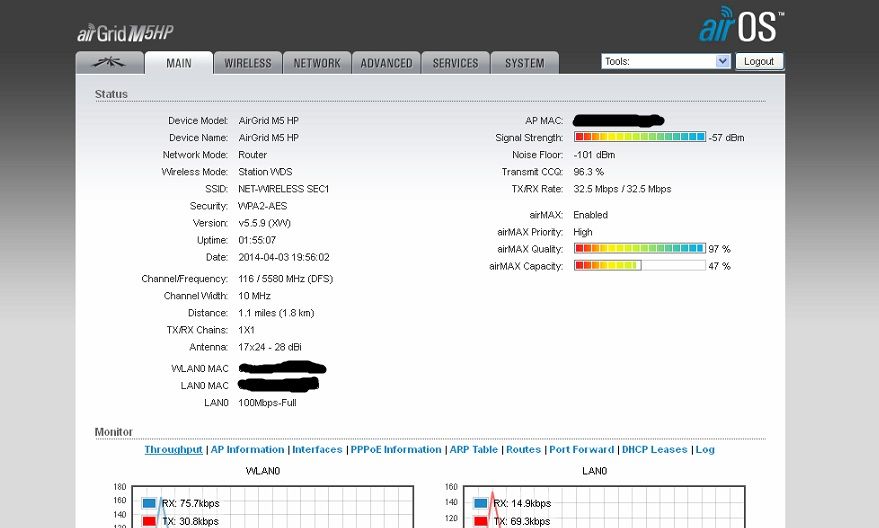Click the airOS logo
Image resolution: width=879 pixels, height=528 pixels.
pyautogui.click(x=740, y=25)
